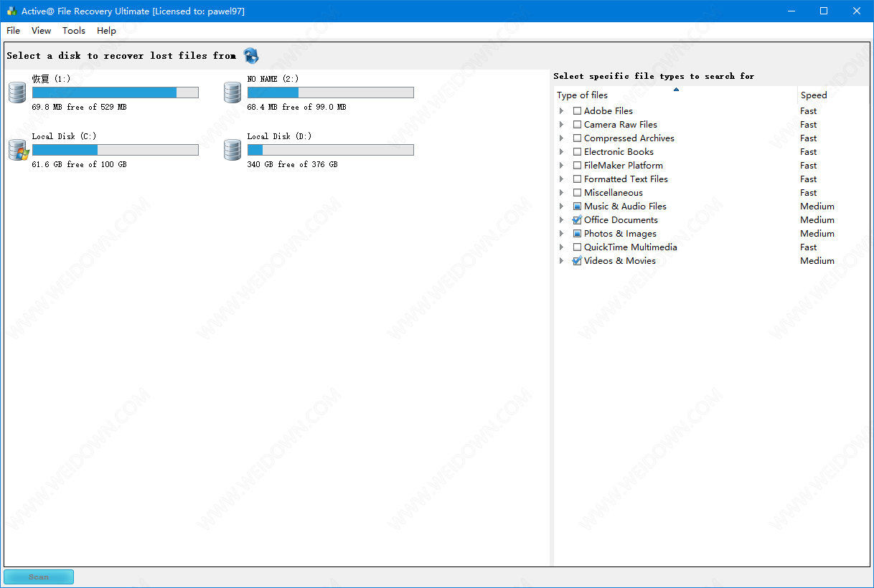Viewport: 874px width, 588px height.
Task: Toggle the FileMaker Platform checkbox
Action: coord(577,166)
